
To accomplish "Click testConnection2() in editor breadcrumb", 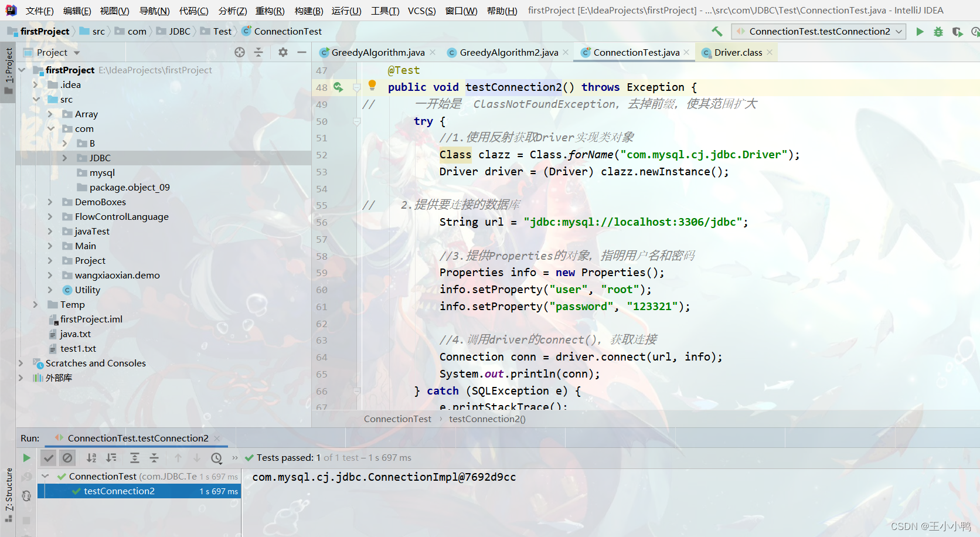I will [487, 419].
